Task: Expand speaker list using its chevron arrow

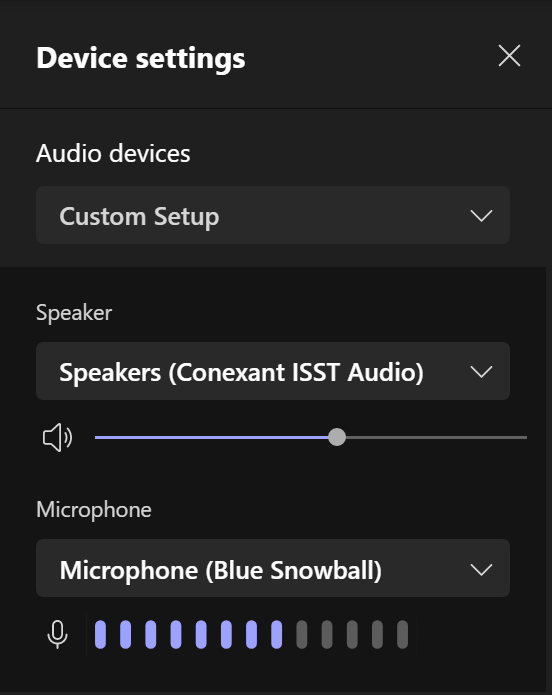Action: point(481,372)
